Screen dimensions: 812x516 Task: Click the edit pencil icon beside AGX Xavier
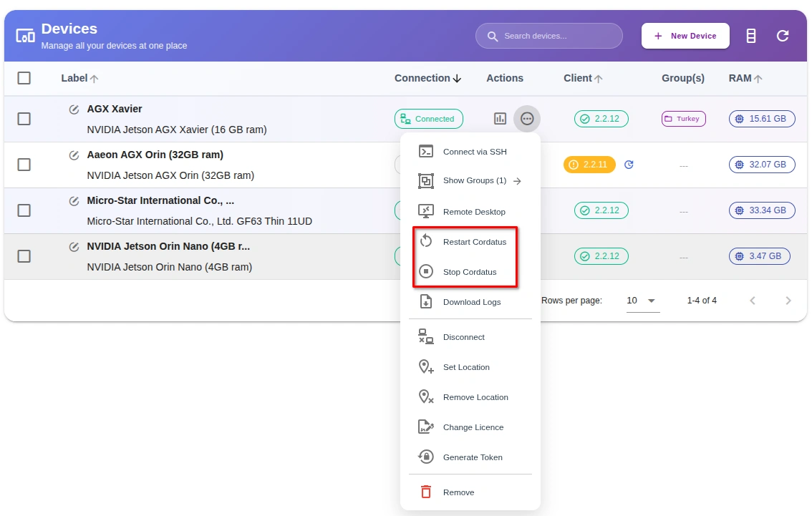74,109
